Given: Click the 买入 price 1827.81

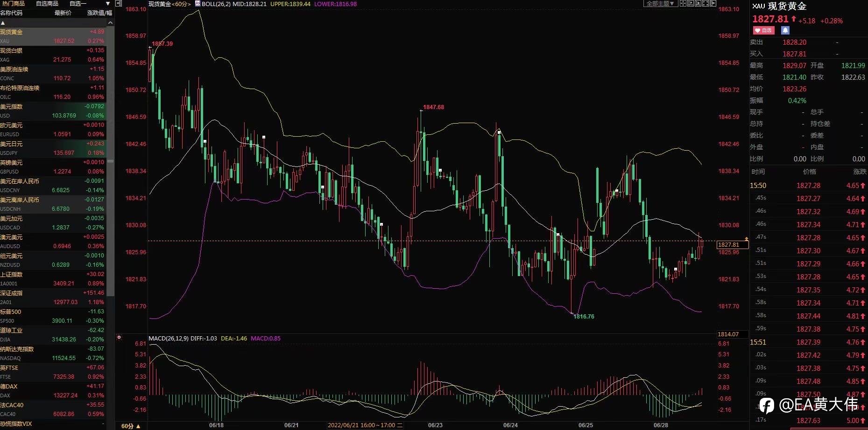Looking at the screenshot, I should [794, 54].
